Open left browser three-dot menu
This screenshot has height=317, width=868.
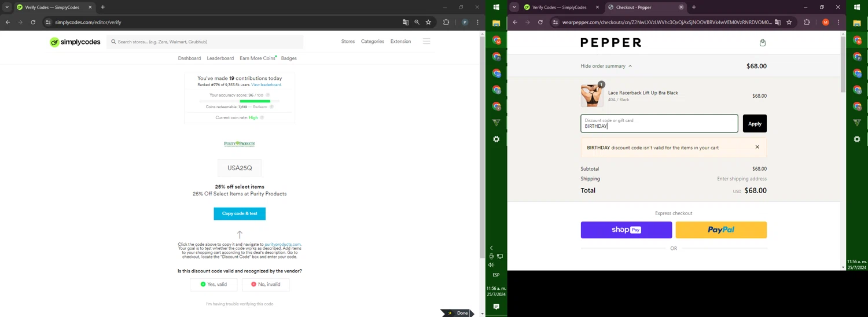pos(477,22)
